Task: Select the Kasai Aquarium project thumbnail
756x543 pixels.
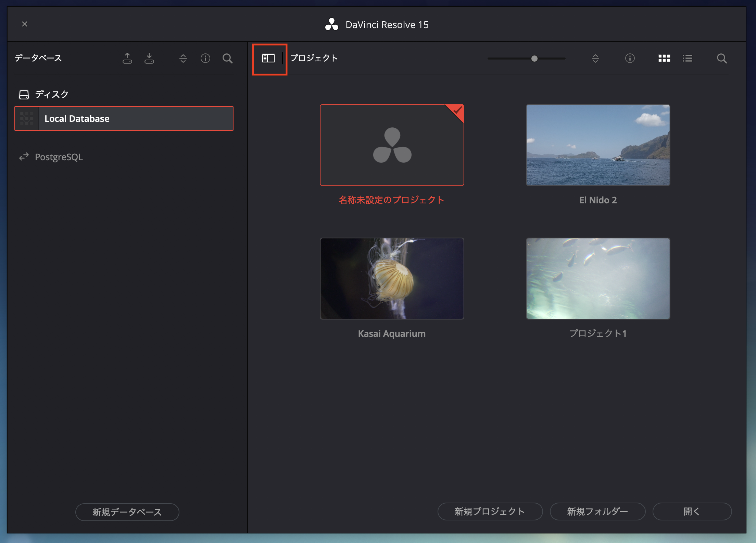Action: 392,278
